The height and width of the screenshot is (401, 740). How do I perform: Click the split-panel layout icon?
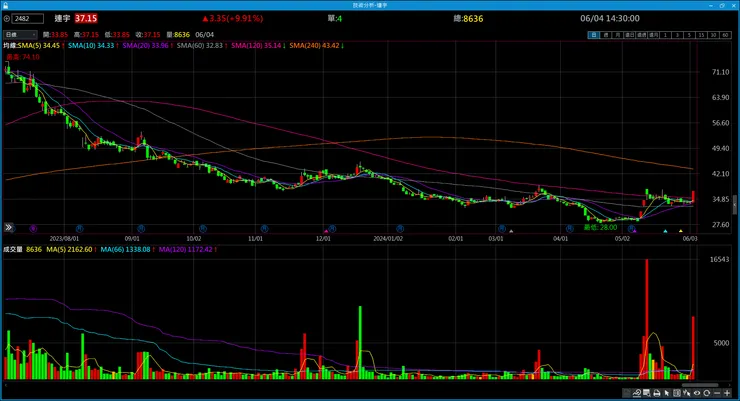[x=677, y=393]
